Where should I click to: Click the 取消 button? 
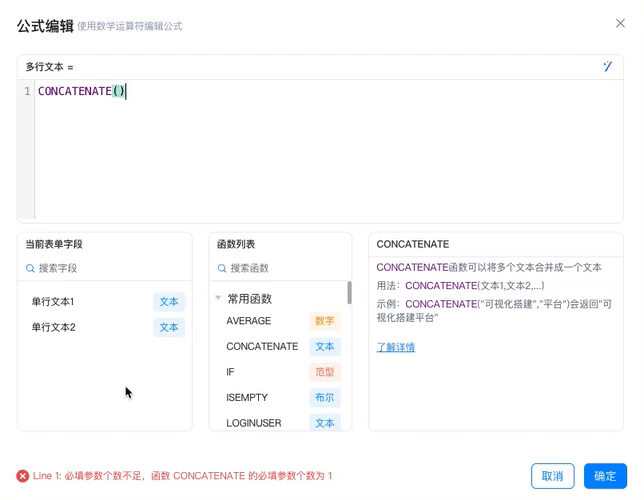click(x=552, y=476)
